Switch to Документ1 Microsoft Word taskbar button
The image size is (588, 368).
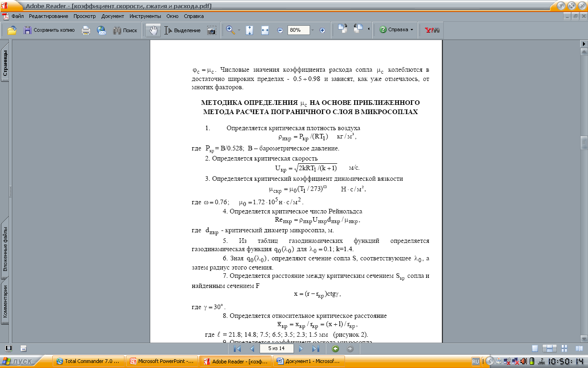click(309, 362)
